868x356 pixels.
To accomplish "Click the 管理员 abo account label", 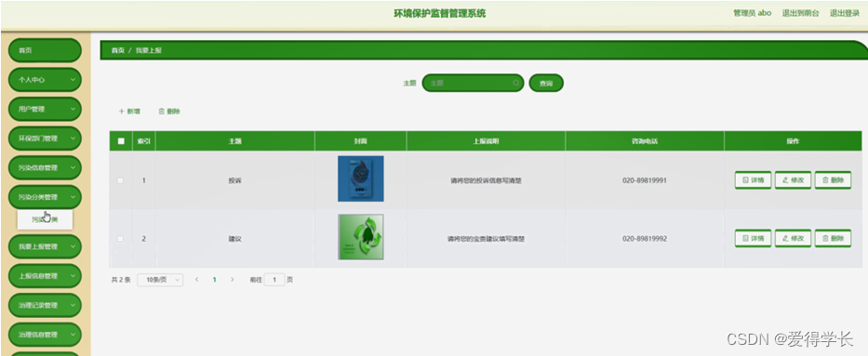I will pos(753,13).
